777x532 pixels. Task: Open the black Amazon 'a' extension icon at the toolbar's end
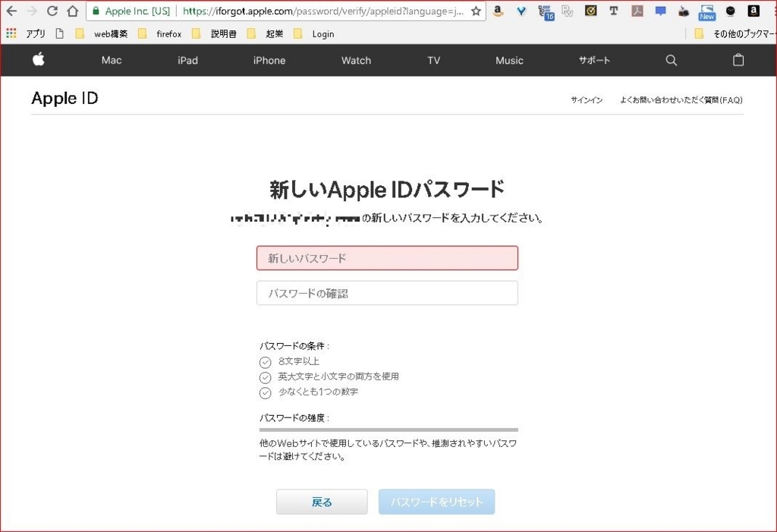point(753,11)
